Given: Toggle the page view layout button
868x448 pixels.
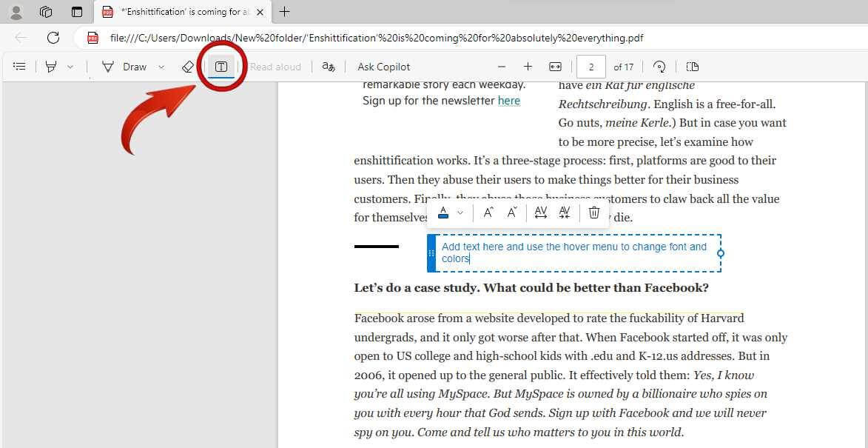Looking at the screenshot, I should point(693,67).
